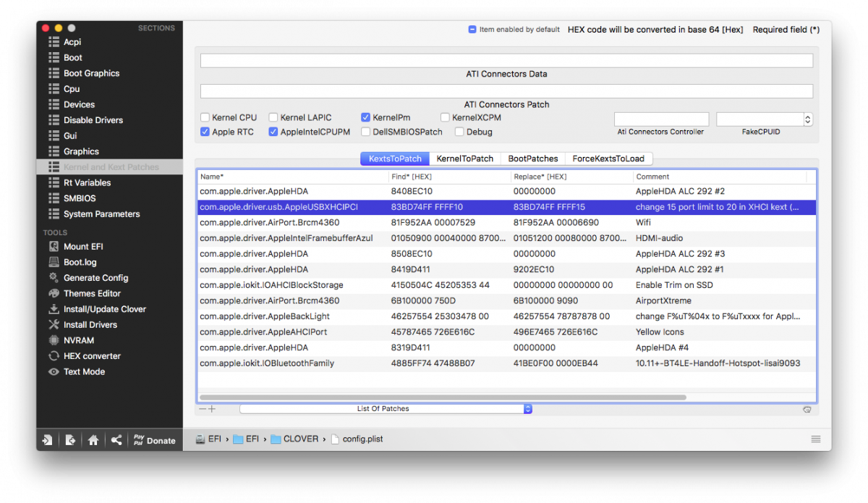Click the PayPal Donate button
Screen dimensions: 868x503
click(x=154, y=440)
